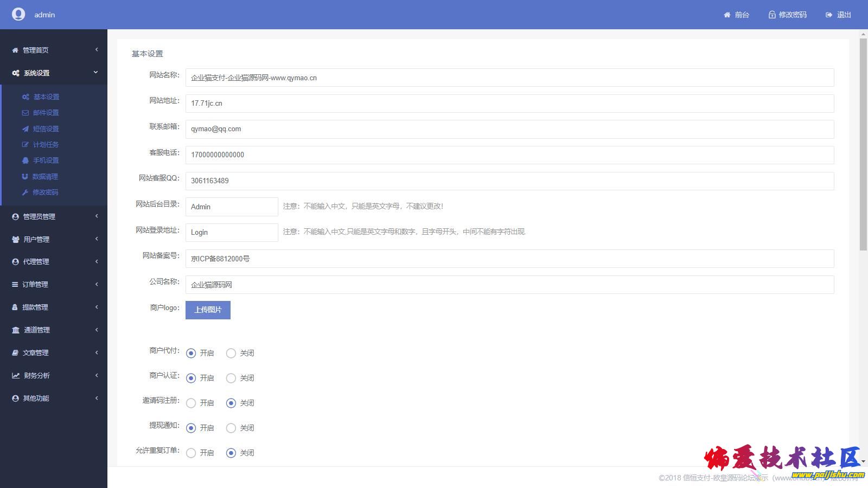The image size is (868, 488).
Task: Click the bank icon for 通道管理
Action: (x=16, y=330)
